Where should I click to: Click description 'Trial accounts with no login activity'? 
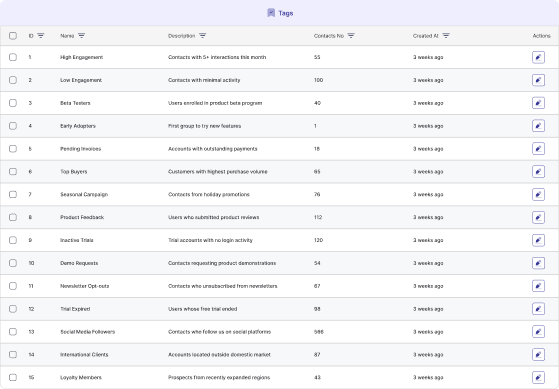[210, 240]
